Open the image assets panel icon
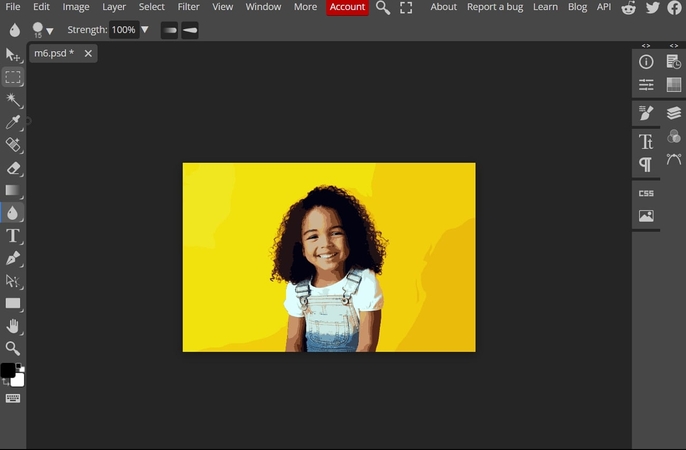Viewport: 686px width, 450px height. click(646, 216)
